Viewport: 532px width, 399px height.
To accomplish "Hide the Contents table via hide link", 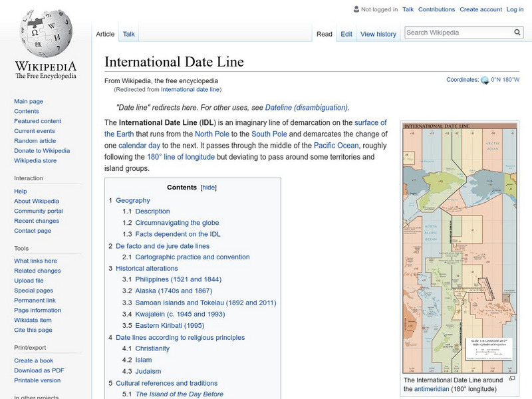I will coord(209,188).
